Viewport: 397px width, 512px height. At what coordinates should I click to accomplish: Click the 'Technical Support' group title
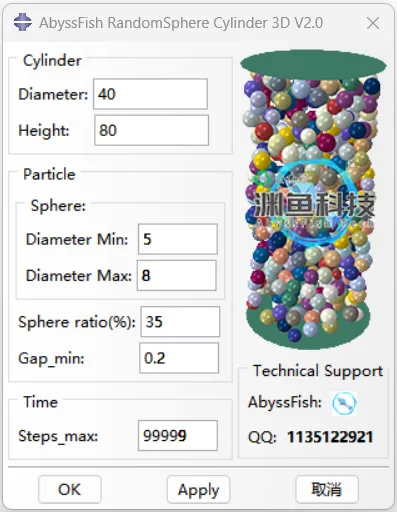pyautogui.click(x=318, y=371)
